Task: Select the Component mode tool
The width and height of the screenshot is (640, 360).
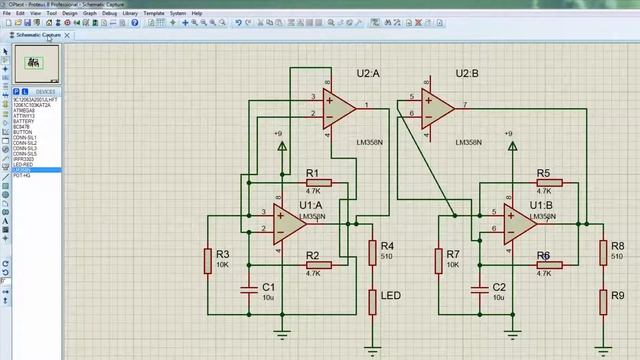Action: pyautogui.click(x=5, y=60)
